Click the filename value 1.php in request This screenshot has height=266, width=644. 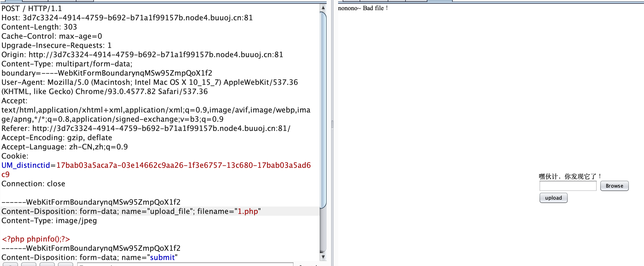(247, 211)
